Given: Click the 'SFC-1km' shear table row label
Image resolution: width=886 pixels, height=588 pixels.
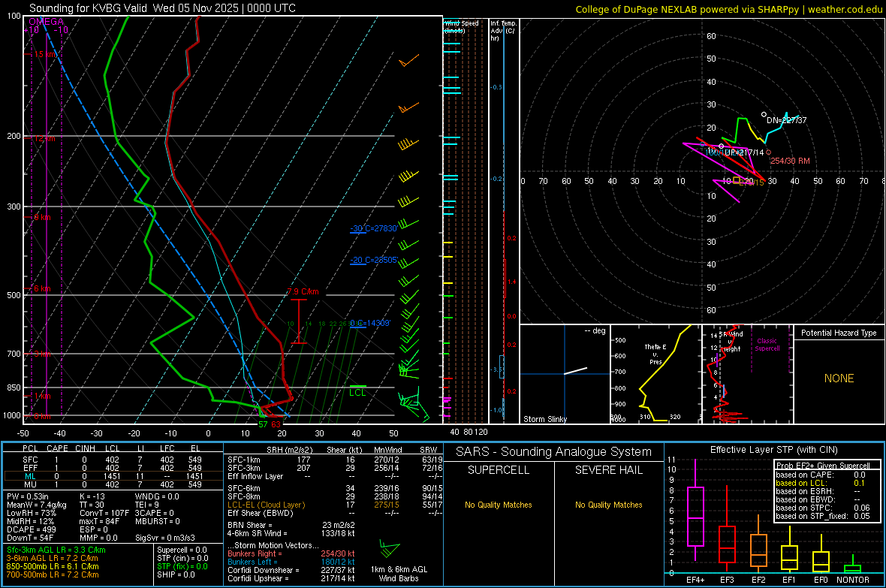Looking at the screenshot, I should (x=243, y=460).
